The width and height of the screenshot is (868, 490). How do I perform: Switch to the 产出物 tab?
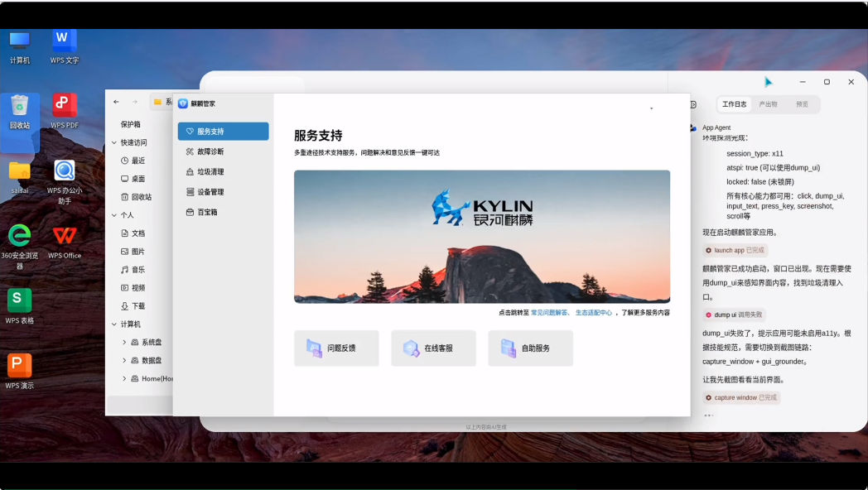[768, 104]
